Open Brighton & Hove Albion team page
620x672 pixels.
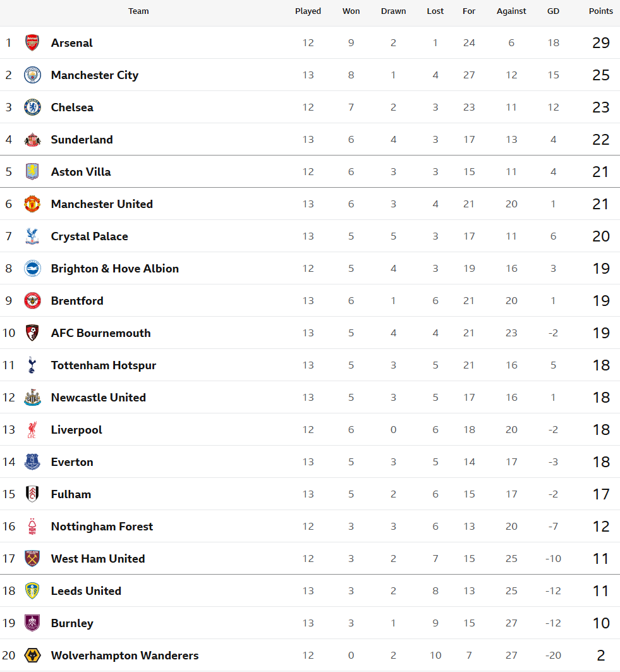(x=115, y=269)
